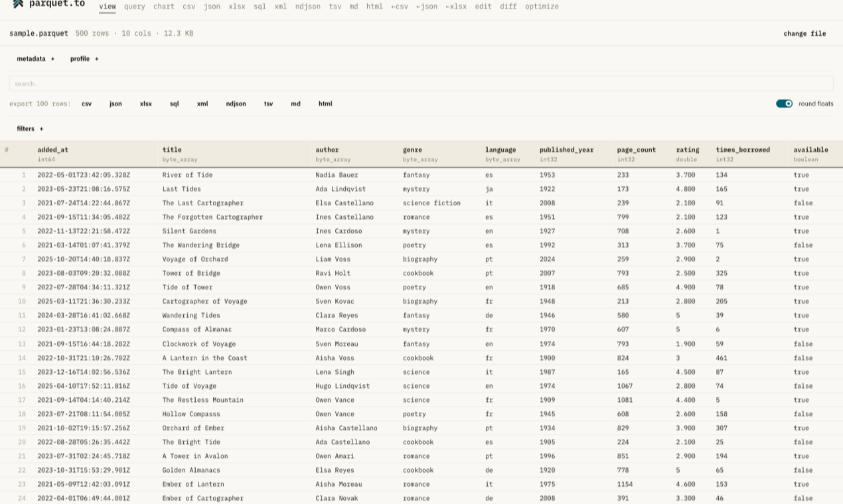Viewport: 843px width, 504px height.
Task: Click the author cell 'Aisha Castellano'
Action: click(346, 428)
